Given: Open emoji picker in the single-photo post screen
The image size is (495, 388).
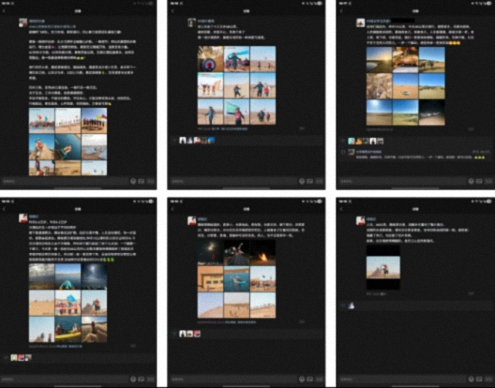Looking at the screenshot, I should (471, 379).
